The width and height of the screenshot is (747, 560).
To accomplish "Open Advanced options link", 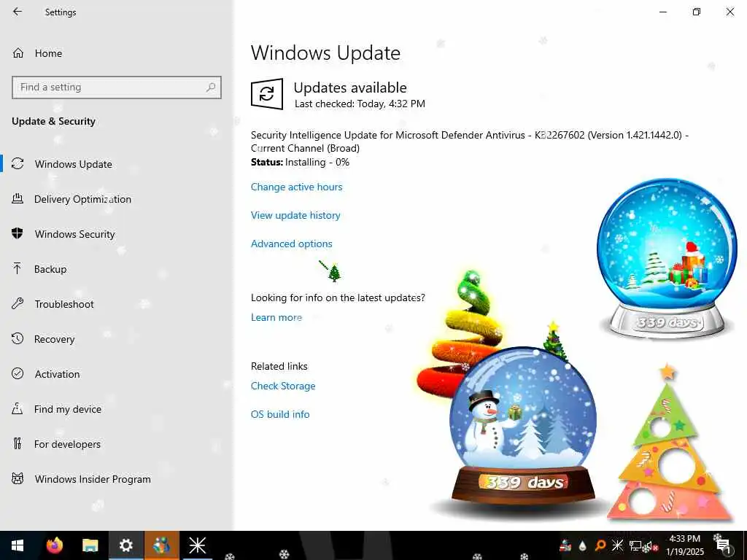I will click(x=292, y=244).
